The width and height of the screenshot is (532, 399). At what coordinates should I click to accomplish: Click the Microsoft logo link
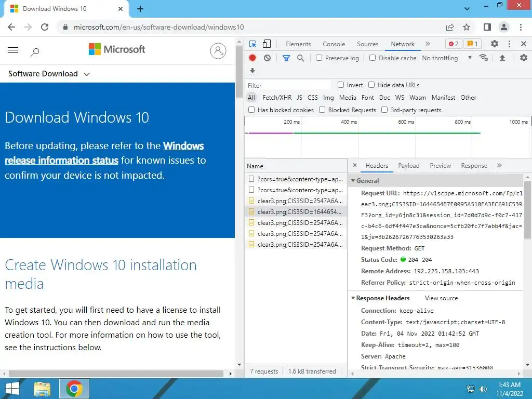coord(117,49)
